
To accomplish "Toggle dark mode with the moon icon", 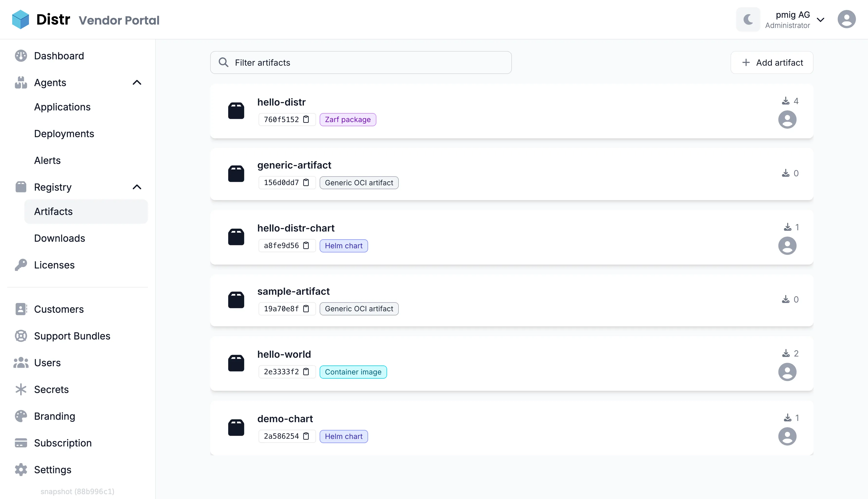I will click(x=748, y=19).
